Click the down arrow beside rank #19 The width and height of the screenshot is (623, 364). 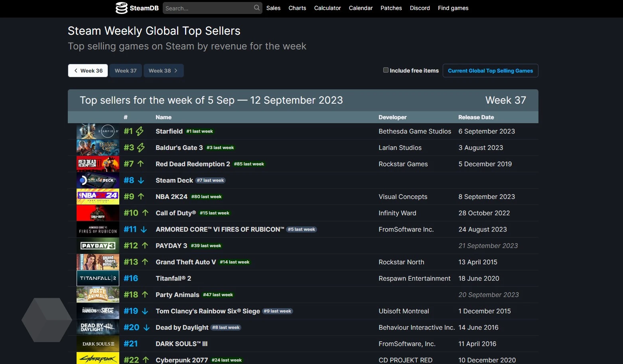[145, 311]
